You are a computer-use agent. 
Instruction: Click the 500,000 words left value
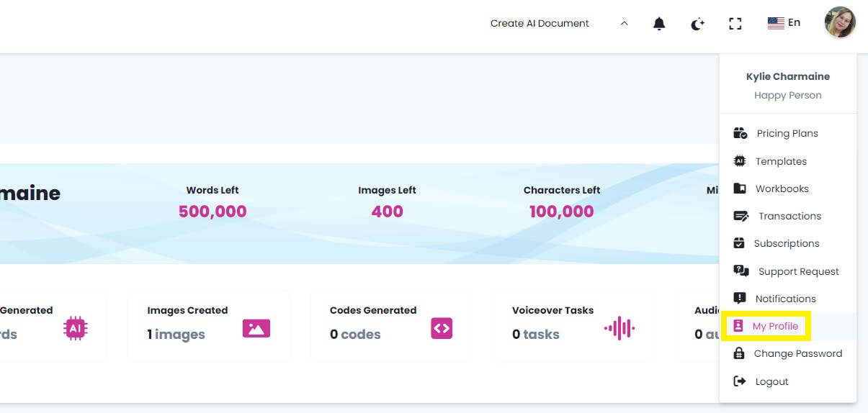tap(212, 212)
